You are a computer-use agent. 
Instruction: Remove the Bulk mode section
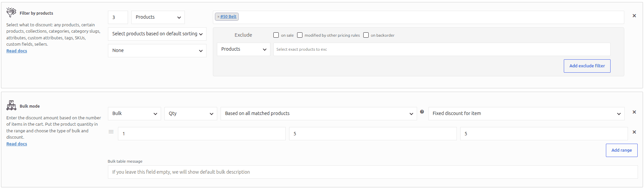[634, 112]
